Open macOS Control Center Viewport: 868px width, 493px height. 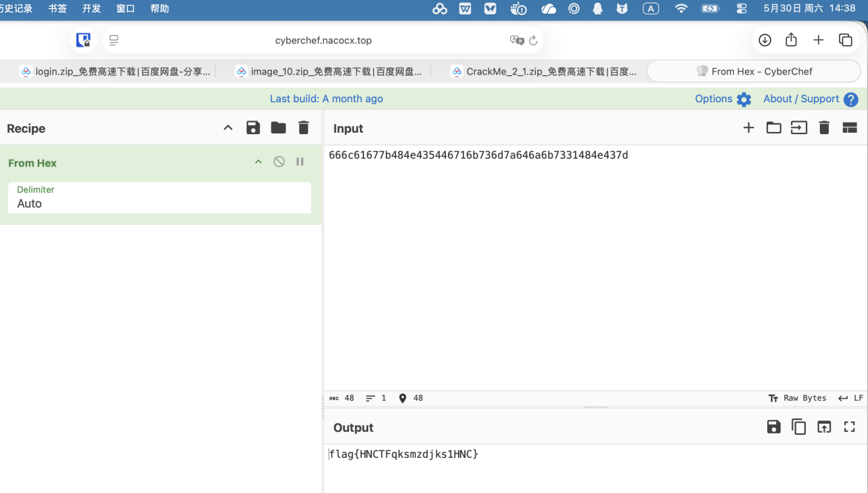(741, 9)
